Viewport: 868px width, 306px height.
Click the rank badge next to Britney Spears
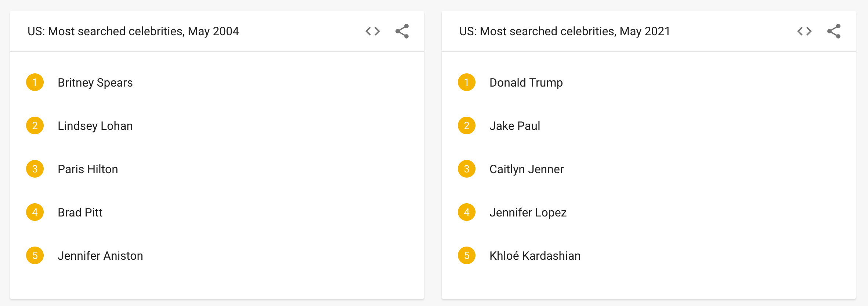(35, 83)
